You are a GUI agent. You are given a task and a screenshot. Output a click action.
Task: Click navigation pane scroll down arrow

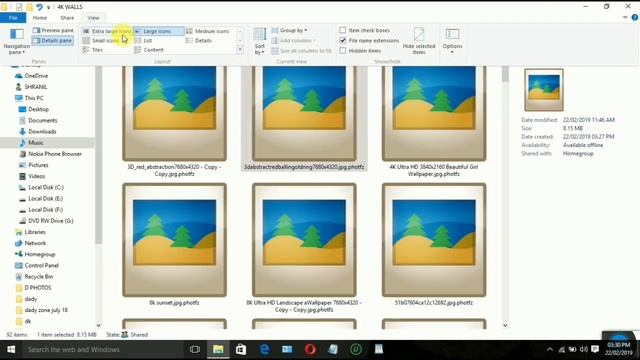coord(98,325)
